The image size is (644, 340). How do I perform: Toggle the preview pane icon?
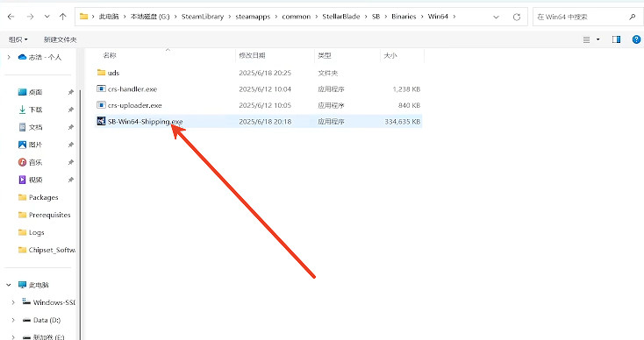pyautogui.click(x=616, y=39)
